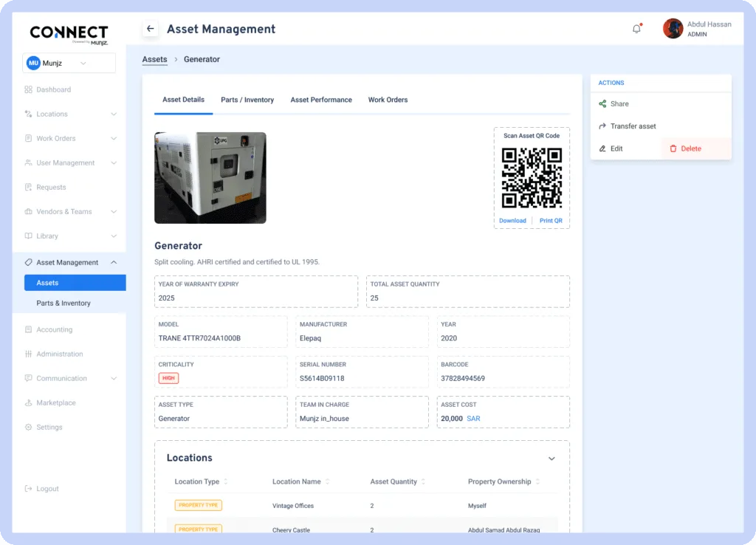Open the notifications bell

pos(636,29)
